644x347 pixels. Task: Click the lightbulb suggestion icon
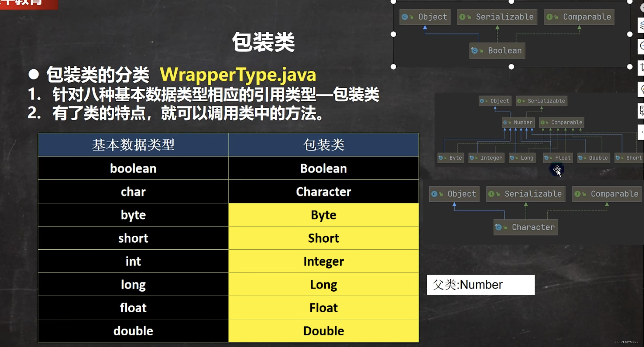click(x=642, y=89)
